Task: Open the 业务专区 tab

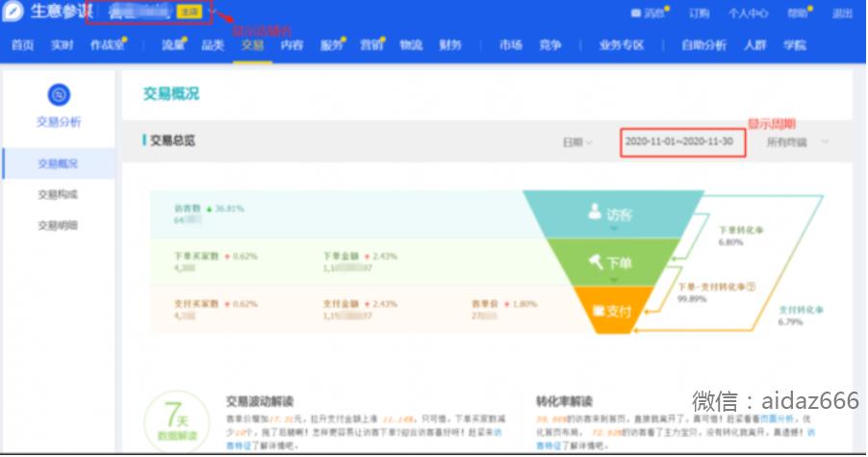Action: (622, 45)
